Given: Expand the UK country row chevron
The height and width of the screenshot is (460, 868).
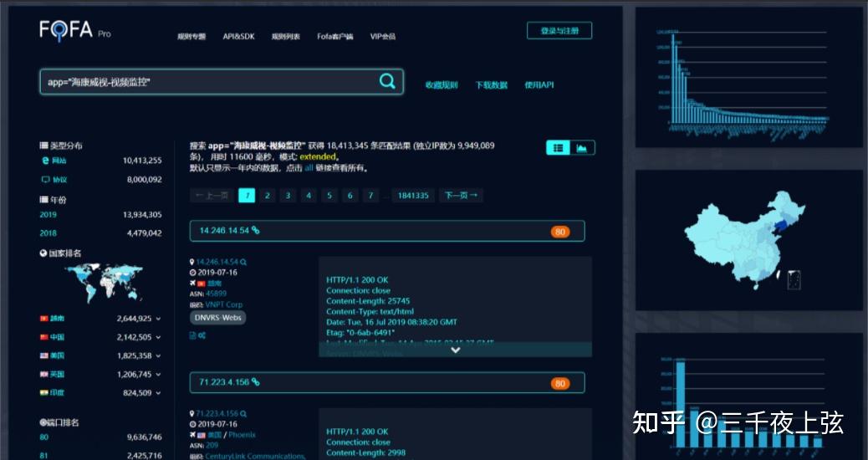Looking at the screenshot, I should click(x=158, y=375).
